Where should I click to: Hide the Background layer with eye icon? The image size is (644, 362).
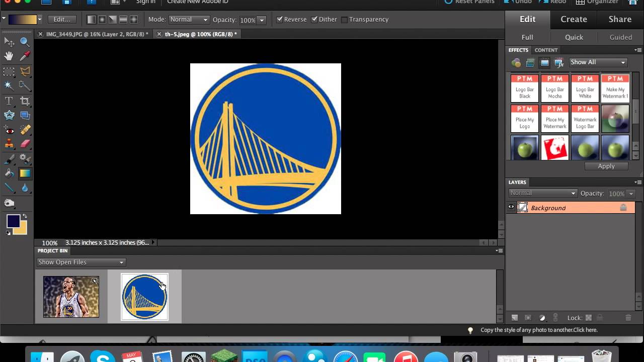[x=511, y=207]
